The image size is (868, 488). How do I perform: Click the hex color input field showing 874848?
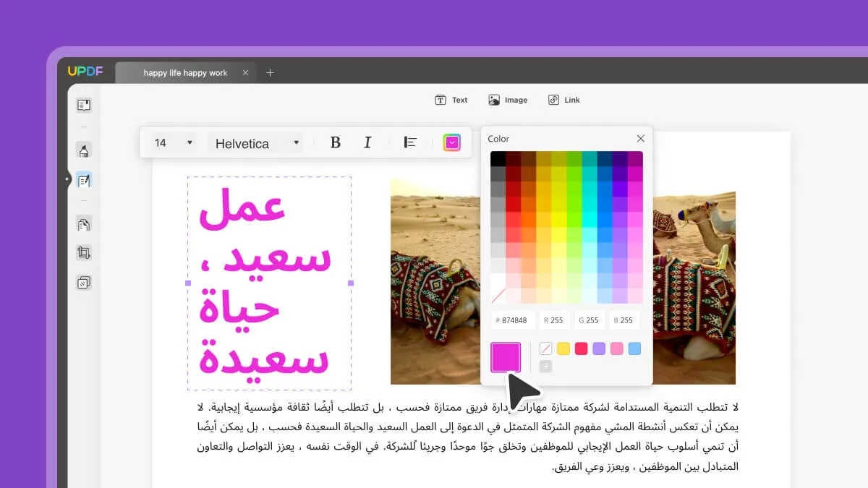(512, 320)
